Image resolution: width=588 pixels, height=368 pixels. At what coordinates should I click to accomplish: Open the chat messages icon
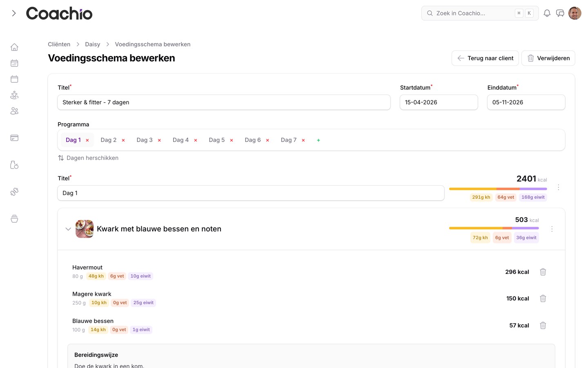click(560, 13)
